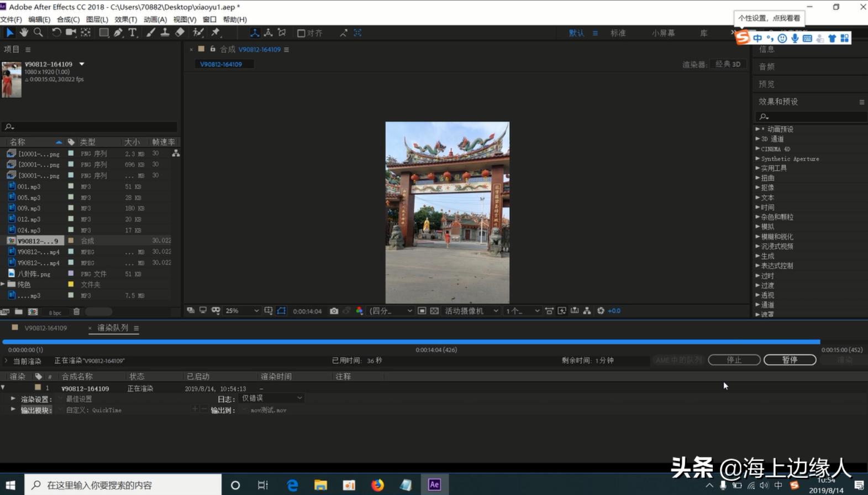Expand the 渲染设置 row

(13, 398)
